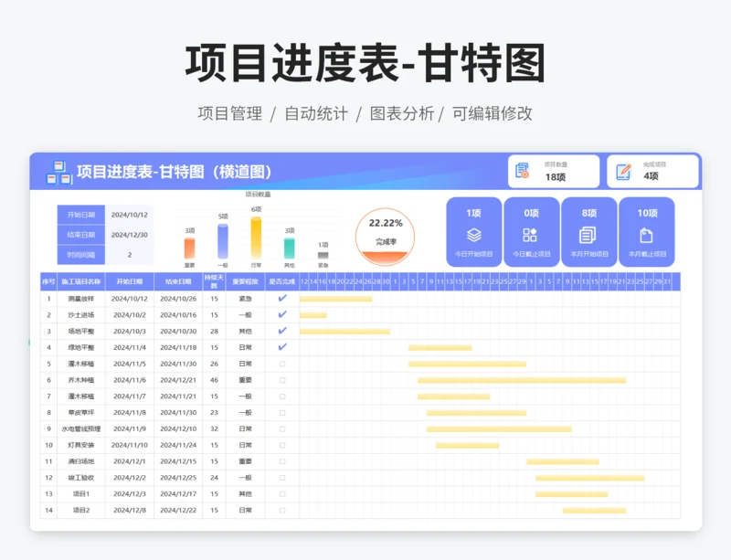Click the 时间间隔 label cell

pyautogui.click(x=81, y=255)
